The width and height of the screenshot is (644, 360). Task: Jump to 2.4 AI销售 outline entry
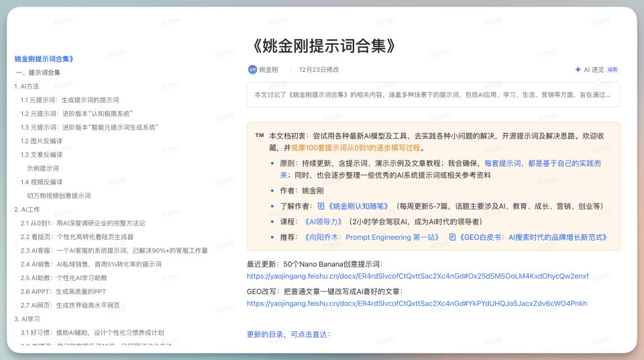point(91,264)
